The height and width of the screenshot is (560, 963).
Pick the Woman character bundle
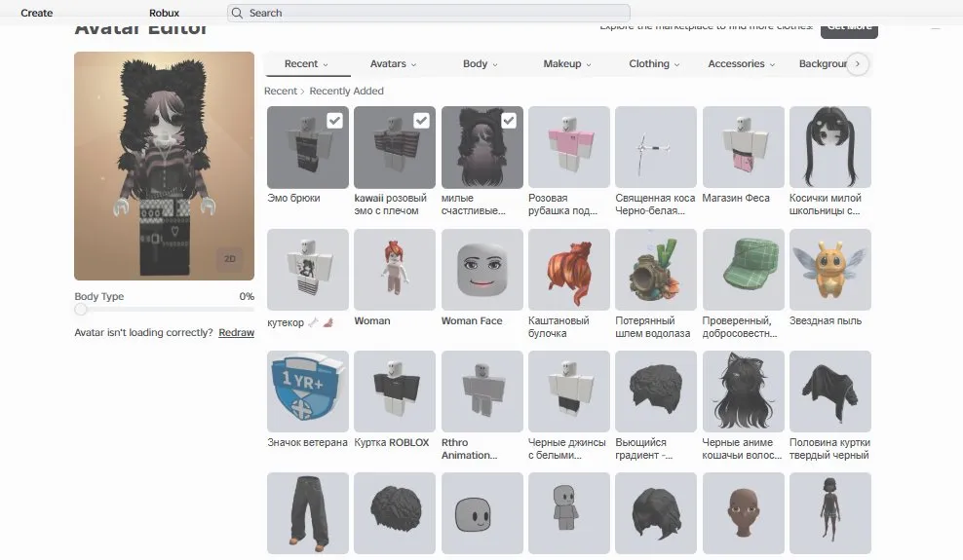point(395,270)
